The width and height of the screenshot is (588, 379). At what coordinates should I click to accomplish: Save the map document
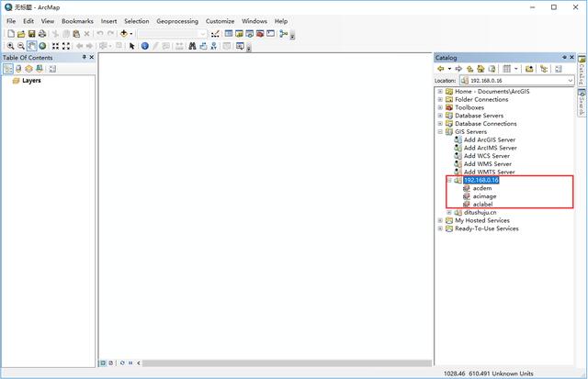pyautogui.click(x=31, y=34)
